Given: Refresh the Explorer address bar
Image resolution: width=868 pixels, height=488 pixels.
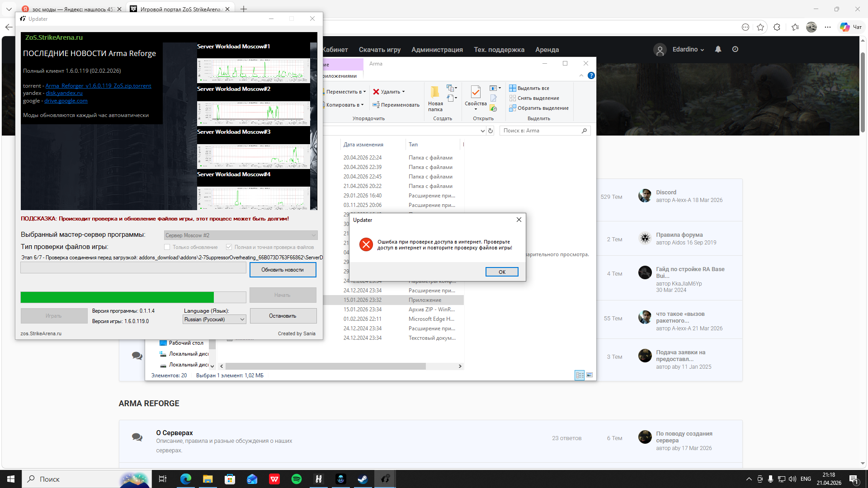Looking at the screenshot, I should pyautogui.click(x=491, y=131).
